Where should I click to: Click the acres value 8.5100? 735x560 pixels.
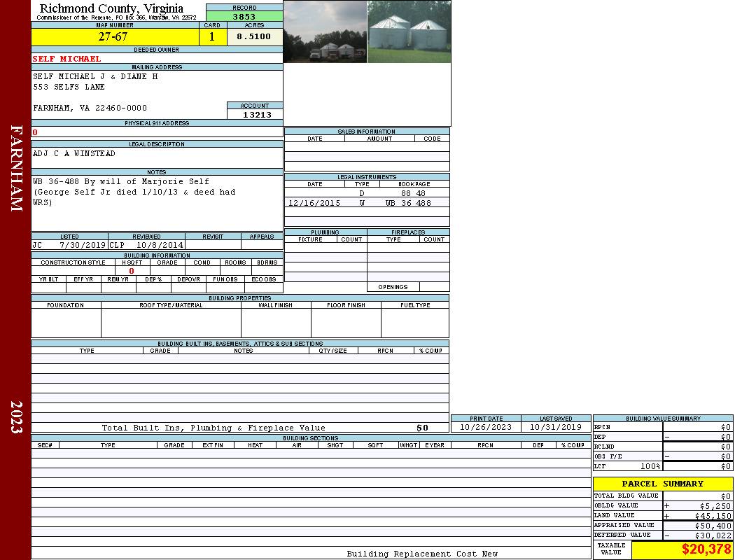253,36
